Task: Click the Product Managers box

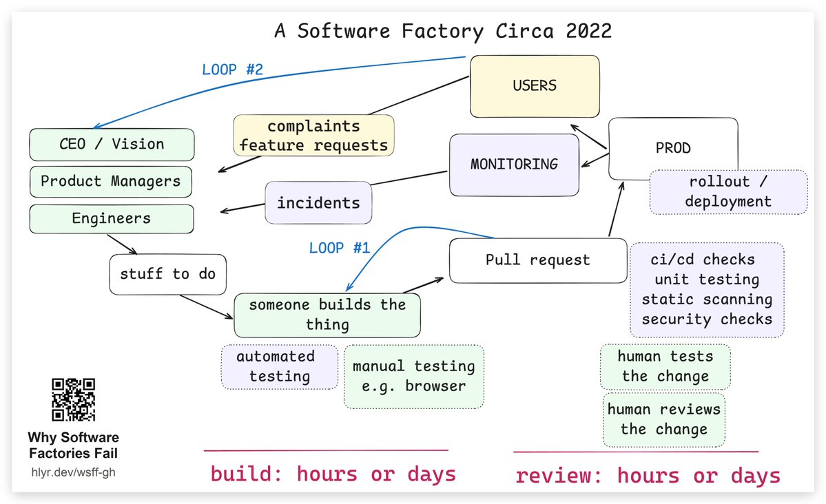Action: click(x=111, y=182)
